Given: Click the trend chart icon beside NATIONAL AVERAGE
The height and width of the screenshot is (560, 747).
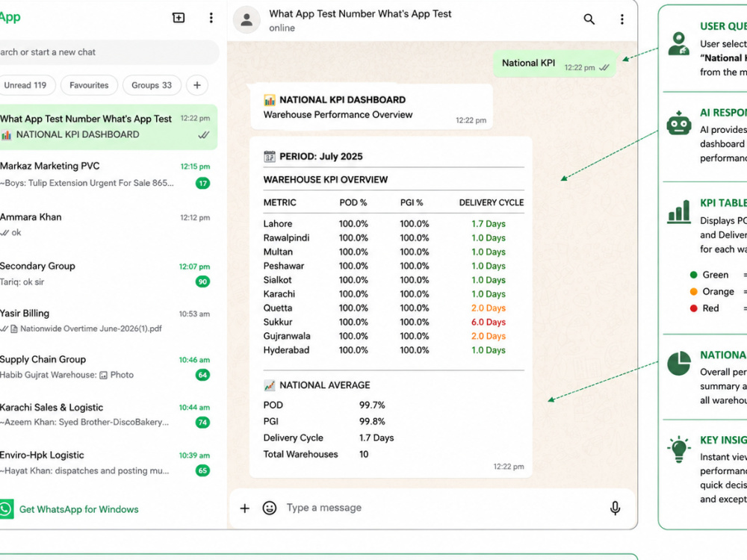Looking at the screenshot, I should (x=270, y=385).
